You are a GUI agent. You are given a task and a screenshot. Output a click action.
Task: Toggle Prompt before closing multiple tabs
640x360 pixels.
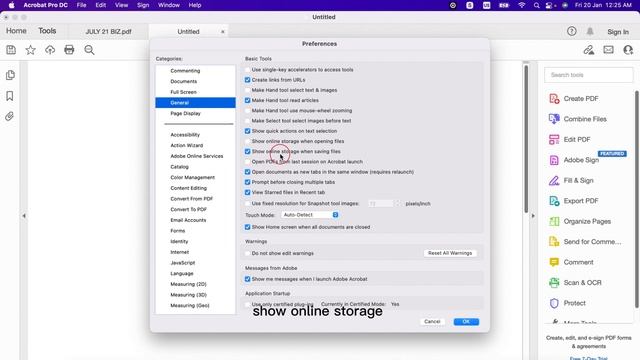[x=247, y=182]
